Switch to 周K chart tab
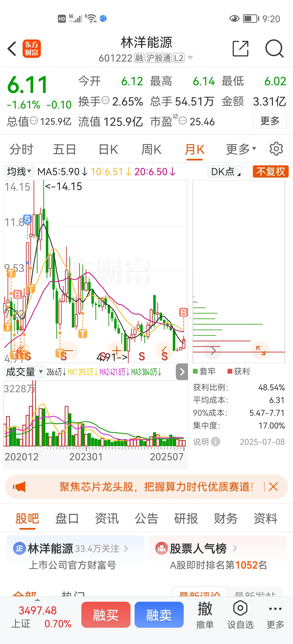 [151, 149]
